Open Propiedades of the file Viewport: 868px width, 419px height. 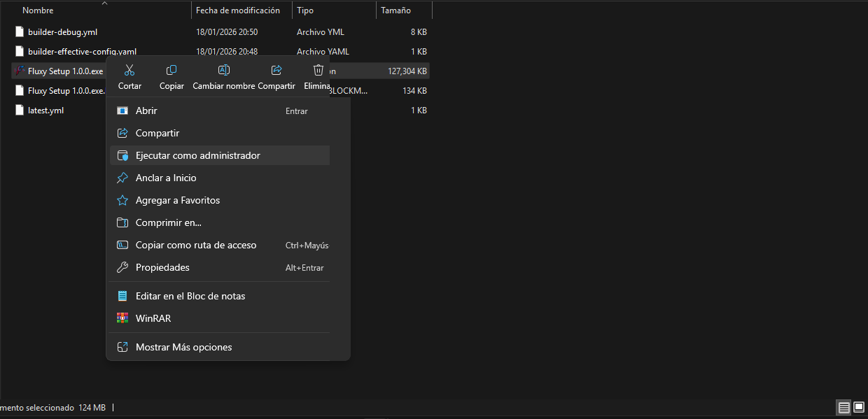point(162,267)
